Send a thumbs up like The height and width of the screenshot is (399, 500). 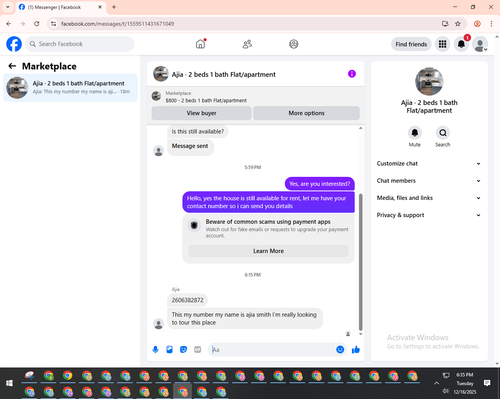pyautogui.click(x=356, y=349)
